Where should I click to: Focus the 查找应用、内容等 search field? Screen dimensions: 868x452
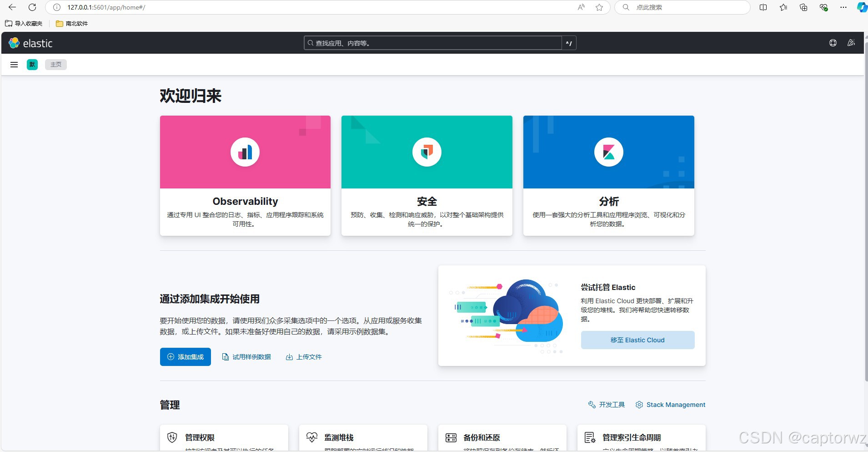(433, 43)
